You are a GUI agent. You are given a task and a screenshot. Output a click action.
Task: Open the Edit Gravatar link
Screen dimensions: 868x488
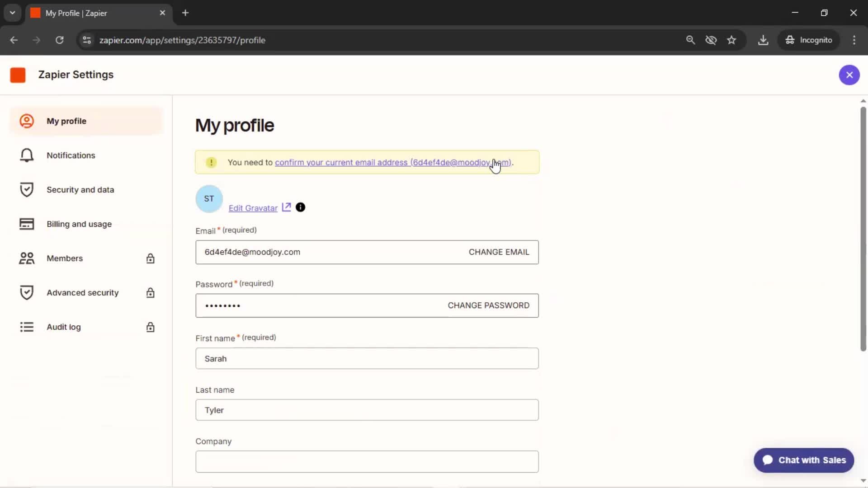click(x=253, y=208)
